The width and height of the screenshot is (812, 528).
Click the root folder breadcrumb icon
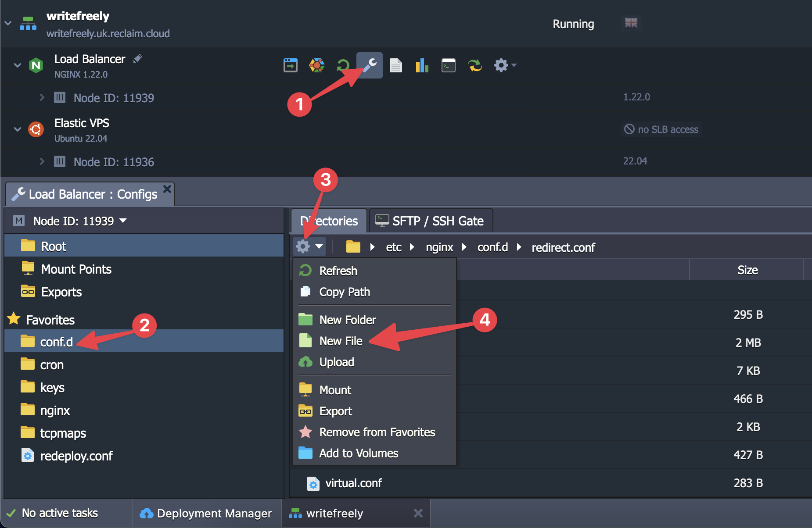tap(353, 247)
